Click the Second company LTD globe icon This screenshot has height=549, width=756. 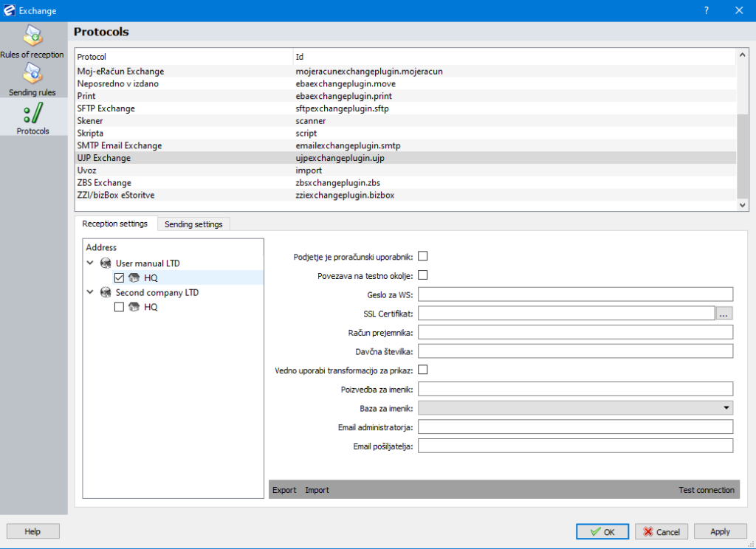[x=106, y=292]
